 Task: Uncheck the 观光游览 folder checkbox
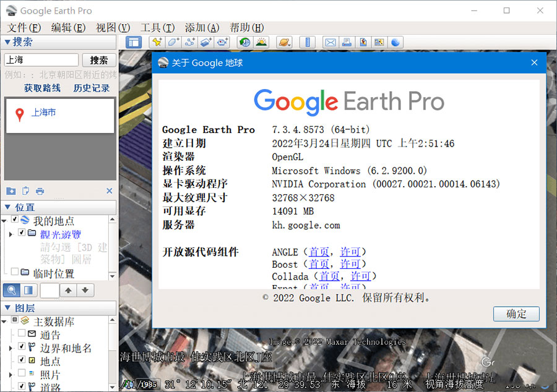[21, 234]
